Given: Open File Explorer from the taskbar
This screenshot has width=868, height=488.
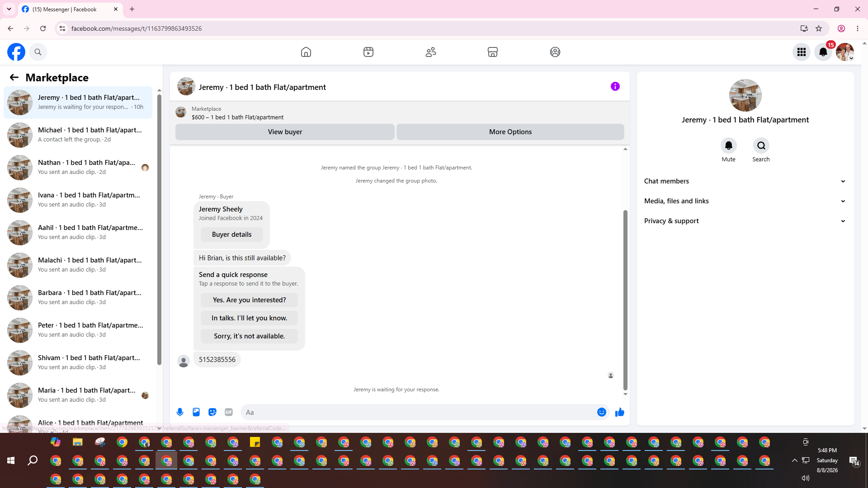Looking at the screenshot, I should pyautogui.click(x=78, y=442).
